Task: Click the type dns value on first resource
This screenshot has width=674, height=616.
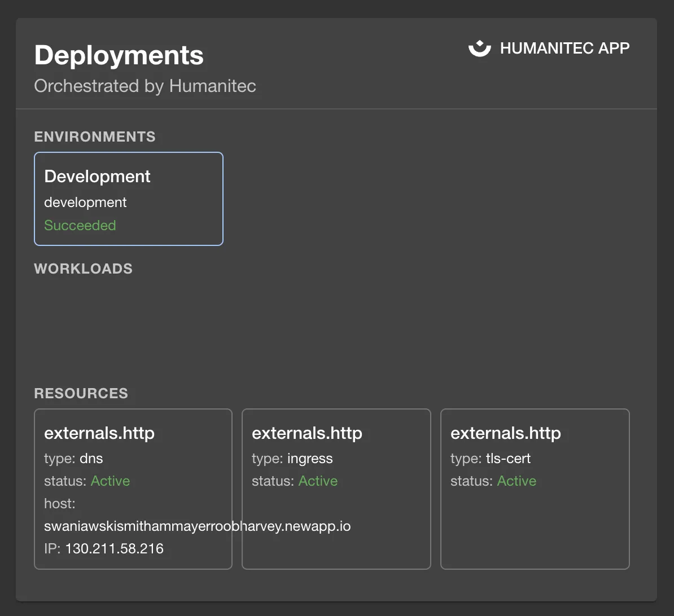Action: pos(91,458)
